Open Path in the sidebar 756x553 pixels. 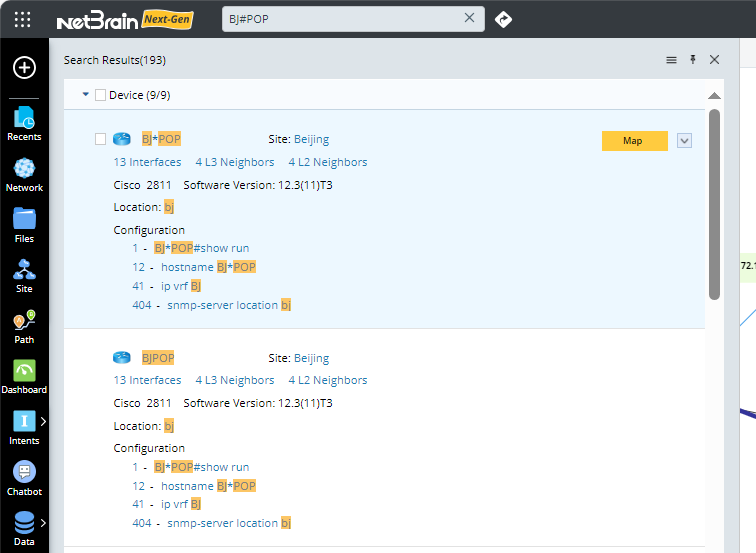tap(24, 327)
